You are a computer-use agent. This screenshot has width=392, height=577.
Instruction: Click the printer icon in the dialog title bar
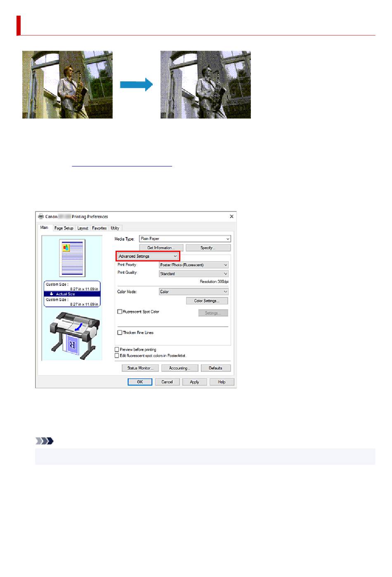(41, 216)
